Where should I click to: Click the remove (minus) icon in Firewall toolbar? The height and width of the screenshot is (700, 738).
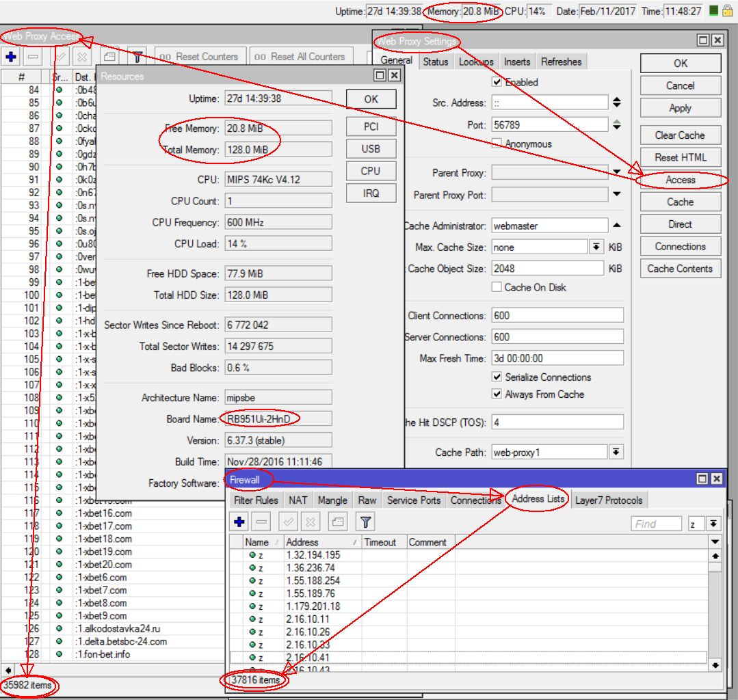coord(261,522)
